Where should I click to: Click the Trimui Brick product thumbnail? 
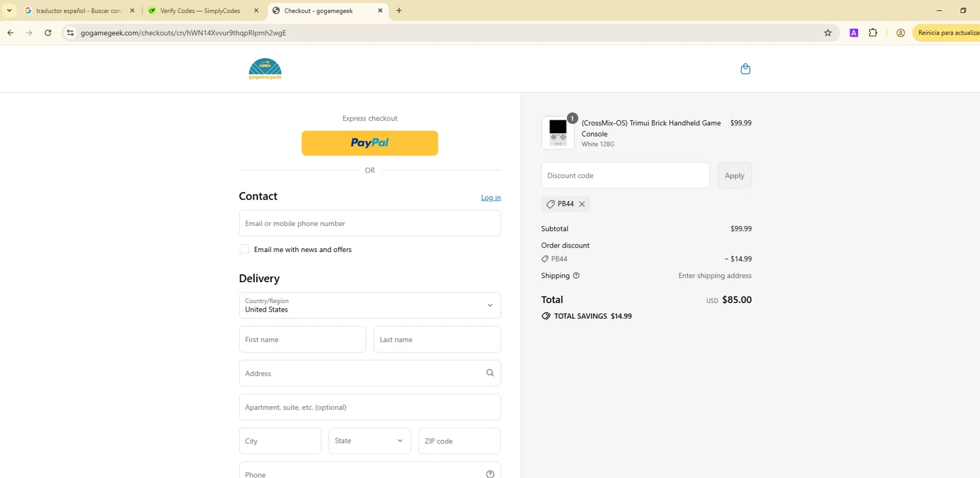pos(558,133)
